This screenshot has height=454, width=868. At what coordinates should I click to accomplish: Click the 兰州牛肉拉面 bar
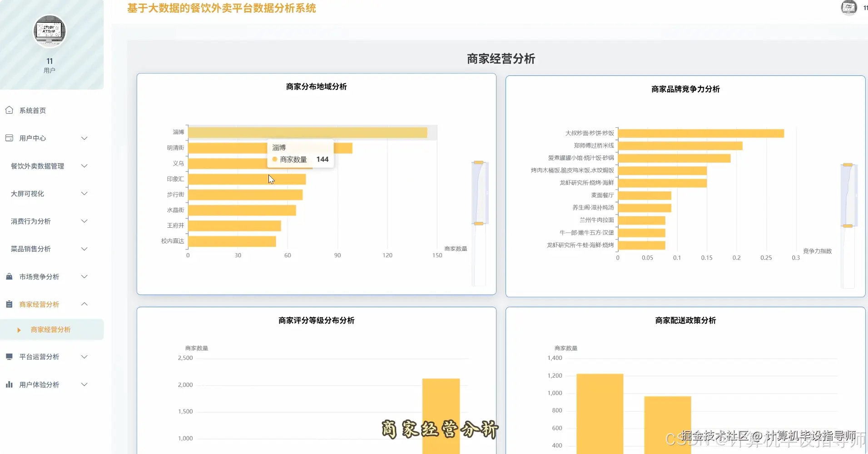coord(642,220)
